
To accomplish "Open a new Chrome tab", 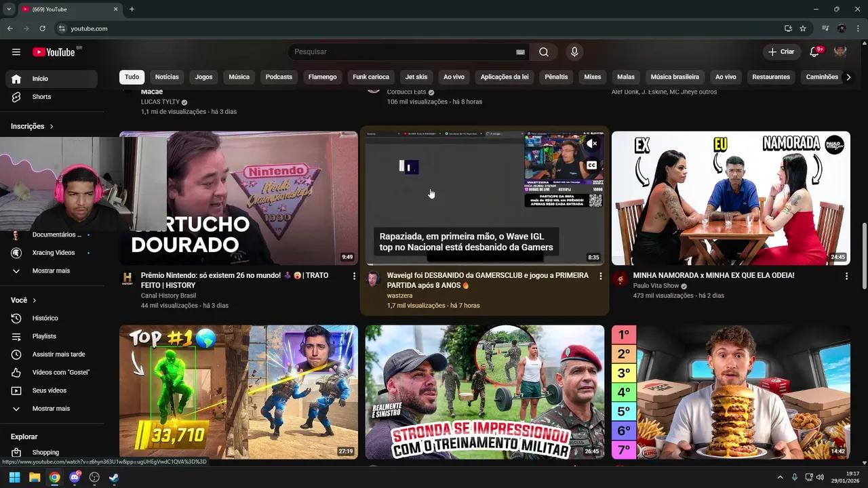I will point(132,9).
